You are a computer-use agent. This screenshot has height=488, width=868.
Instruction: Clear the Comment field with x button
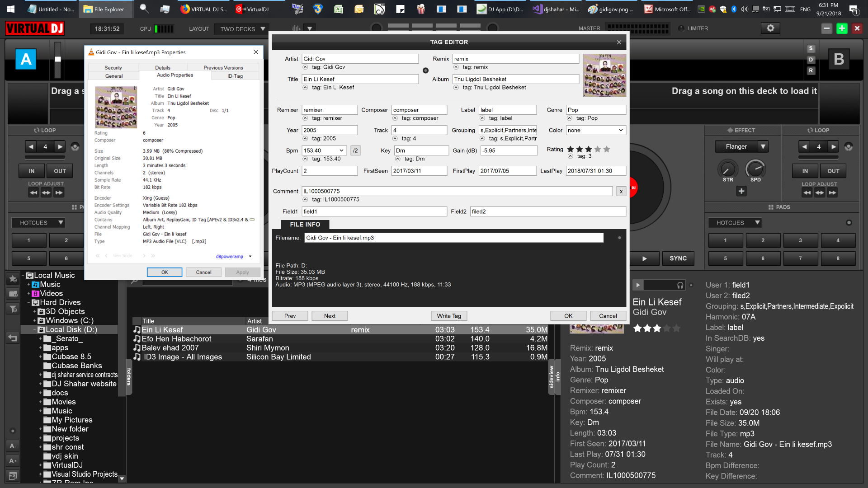coord(621,191)
